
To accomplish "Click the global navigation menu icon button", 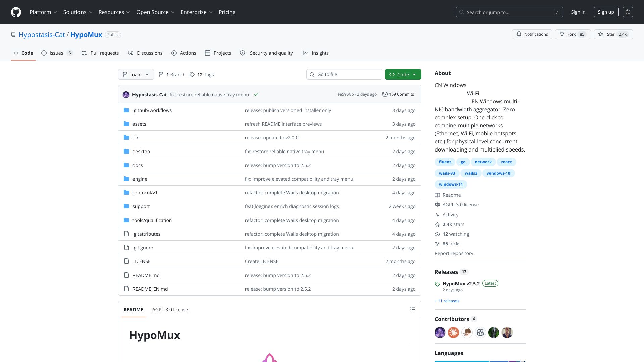I will pyautogui.click(x=628, y=12).
